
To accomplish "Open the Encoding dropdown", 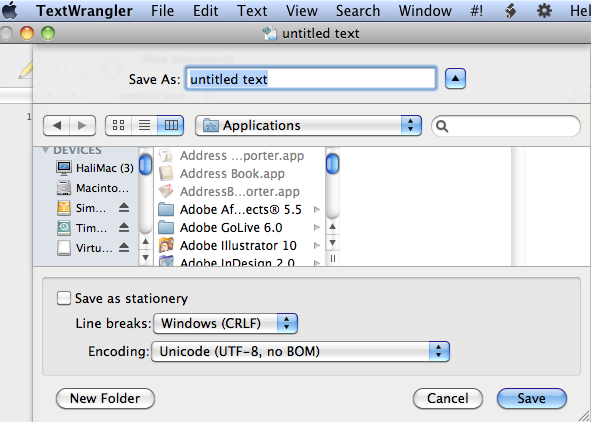I will point(300,351).
